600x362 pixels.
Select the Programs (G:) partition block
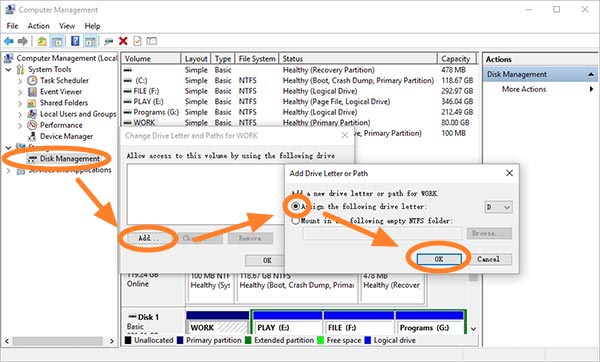(x=429, y=323)
